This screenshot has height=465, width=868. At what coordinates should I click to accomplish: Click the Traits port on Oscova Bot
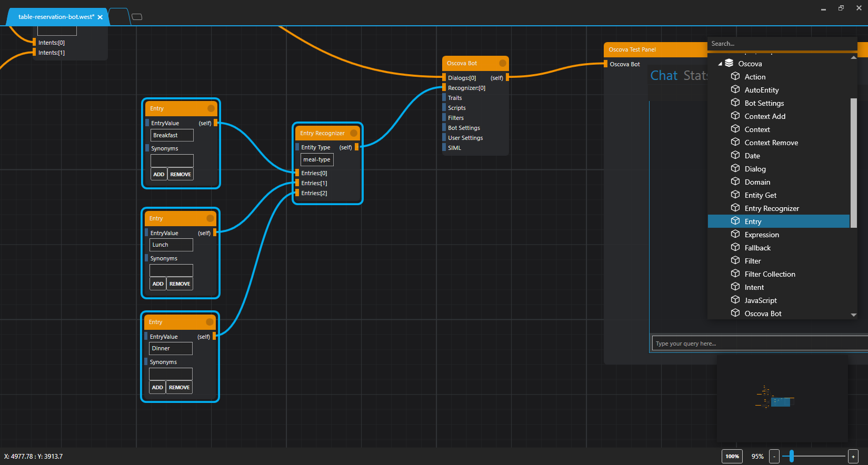pos(444,98)
